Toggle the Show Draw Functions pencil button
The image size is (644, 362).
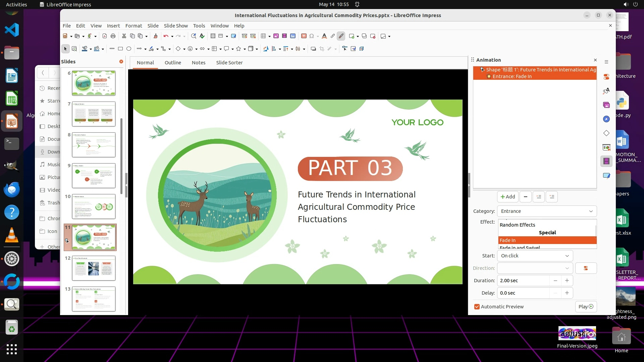pos(341,36)
